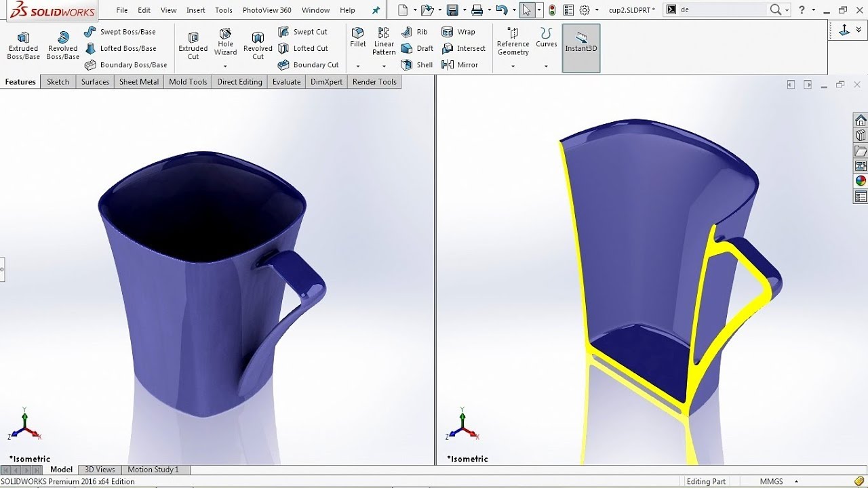Open the Options gear icon

585,10
